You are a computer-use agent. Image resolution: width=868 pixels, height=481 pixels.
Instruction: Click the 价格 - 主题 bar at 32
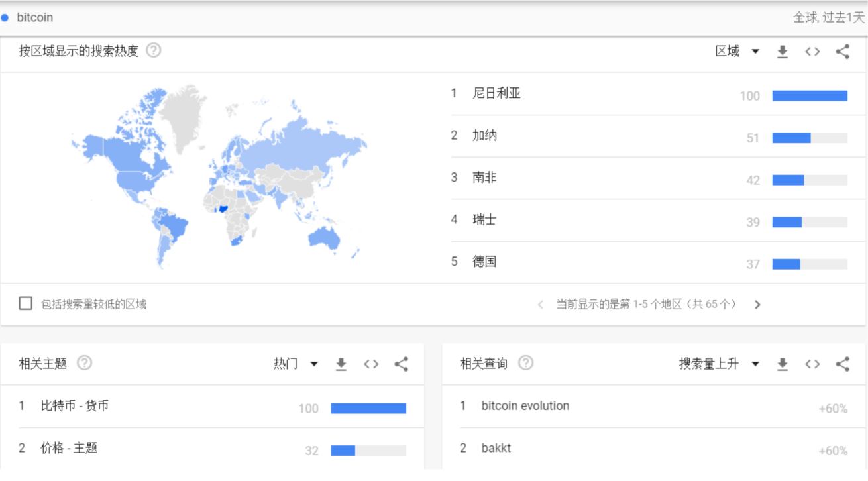[x=368, y=451]
